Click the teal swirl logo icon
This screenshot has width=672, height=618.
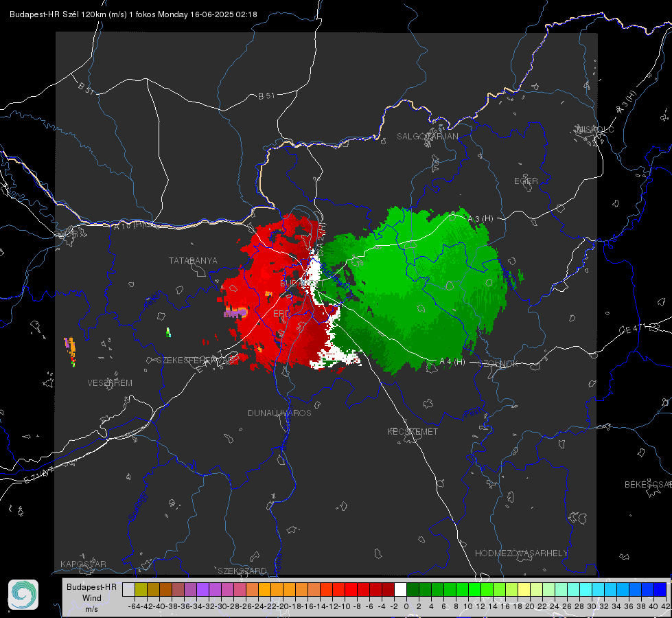coord(23,595)
